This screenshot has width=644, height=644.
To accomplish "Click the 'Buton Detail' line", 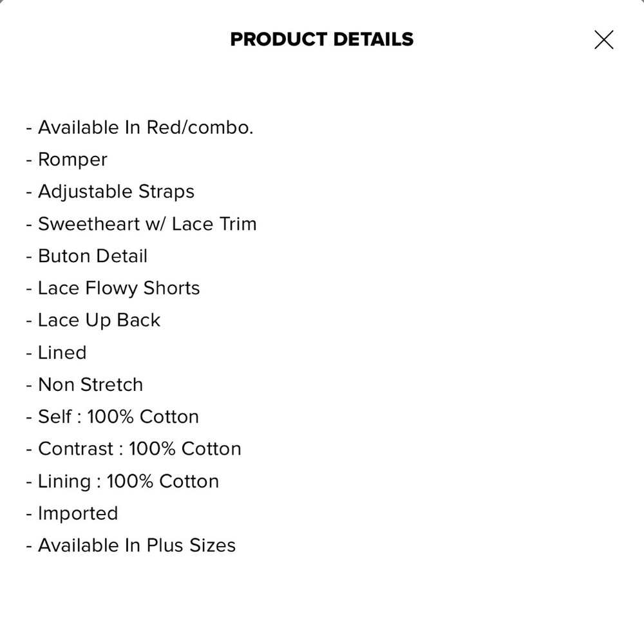I will click(93, 256).
